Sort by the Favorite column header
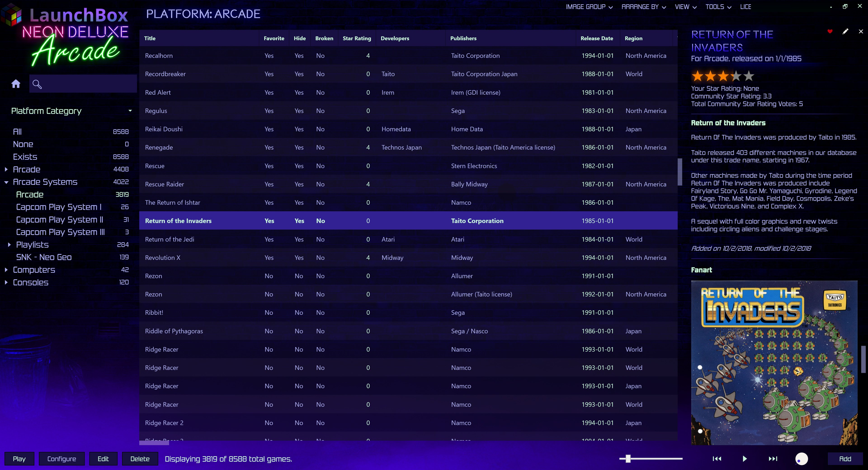Image resolution: width=868 pixels, height=470 pixels. pos(274,38)
